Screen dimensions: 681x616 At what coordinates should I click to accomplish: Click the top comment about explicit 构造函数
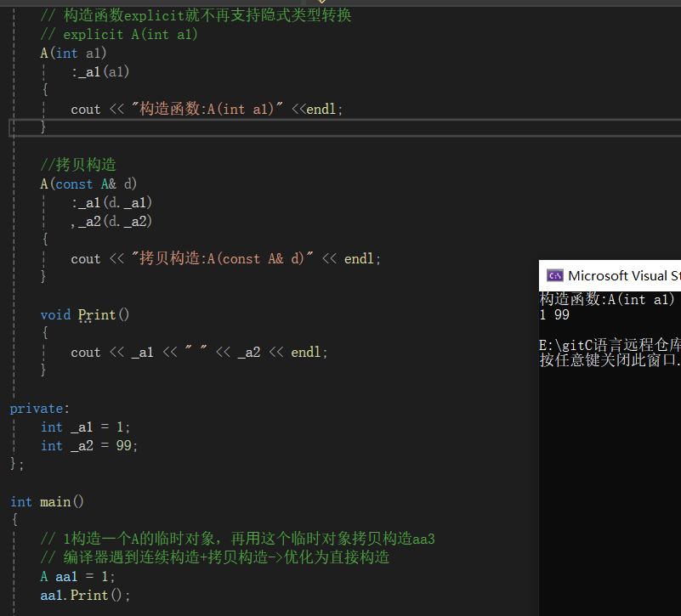tap(196, 15)
